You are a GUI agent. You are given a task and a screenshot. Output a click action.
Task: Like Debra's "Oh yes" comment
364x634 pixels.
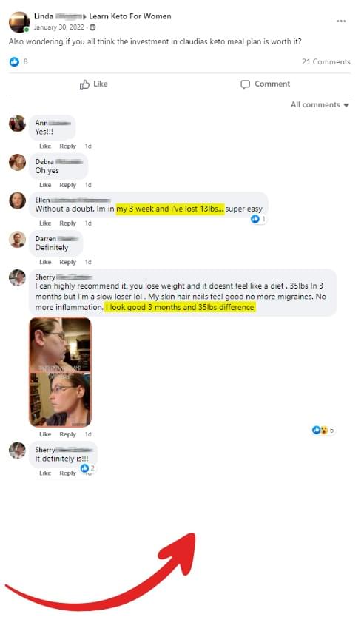(x=45, y=185)
